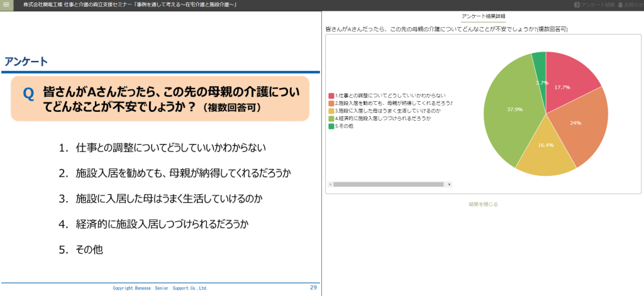Click the left arrow of legend scrollbar
Viewport: 644px width, 296px height.
330,185
